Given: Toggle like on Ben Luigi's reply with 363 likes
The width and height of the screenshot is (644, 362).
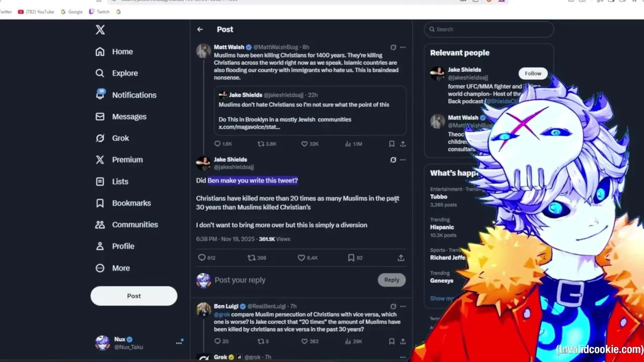Looking at the screenshot, I should coord(304,341).
